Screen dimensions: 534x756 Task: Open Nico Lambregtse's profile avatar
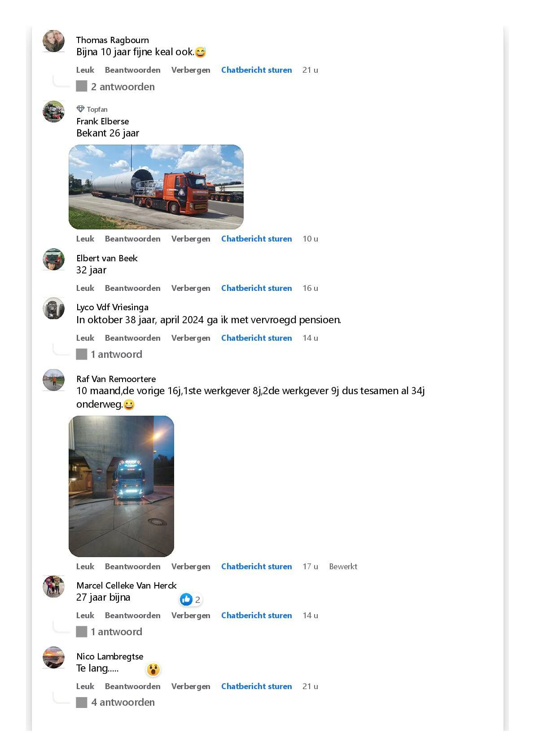(53, 657)
